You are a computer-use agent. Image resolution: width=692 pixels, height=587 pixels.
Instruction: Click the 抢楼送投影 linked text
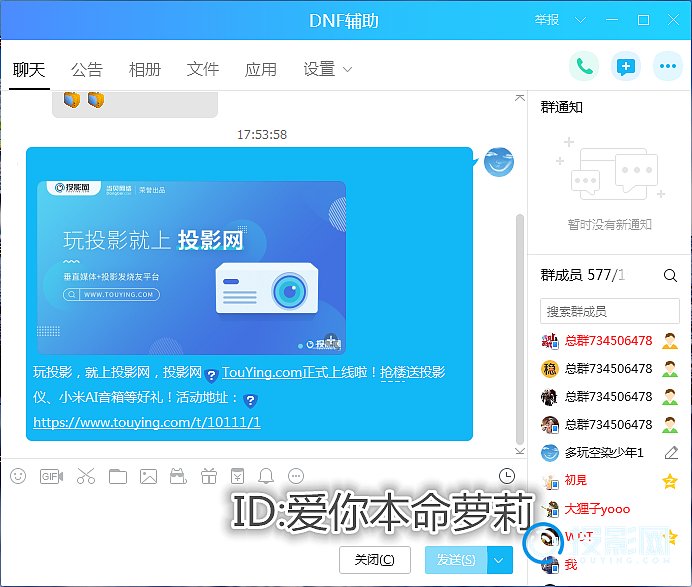(x=413, y=373)
